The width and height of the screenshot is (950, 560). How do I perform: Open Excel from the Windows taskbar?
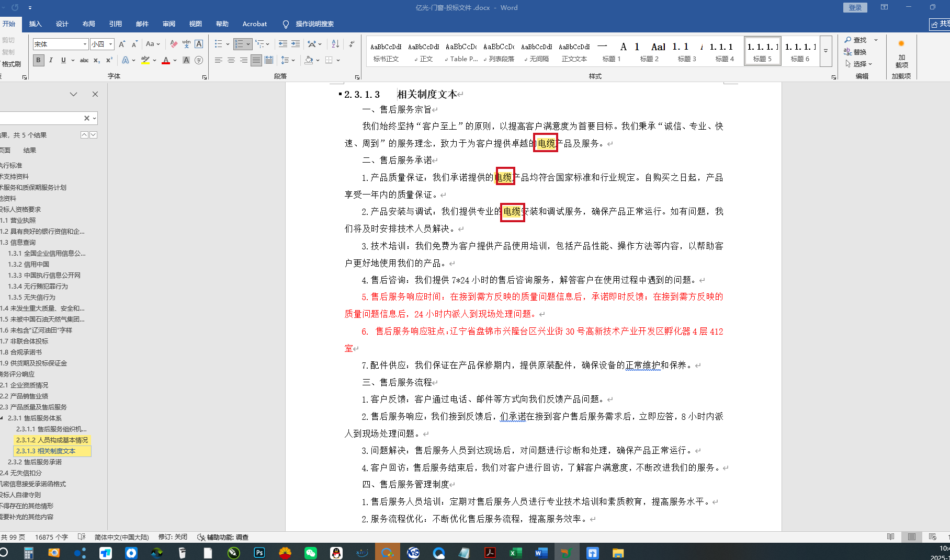pyautogui.click(x=515, y=553)
